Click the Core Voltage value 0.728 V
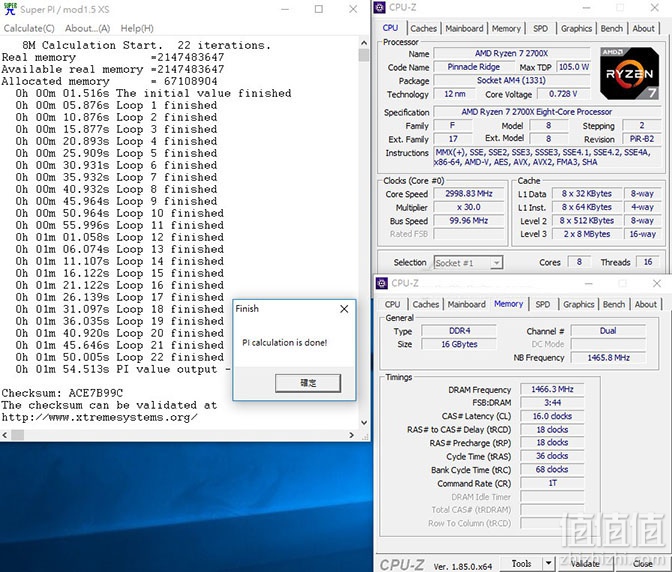Screen dimensions: 672x572 (x=563, y=94)
